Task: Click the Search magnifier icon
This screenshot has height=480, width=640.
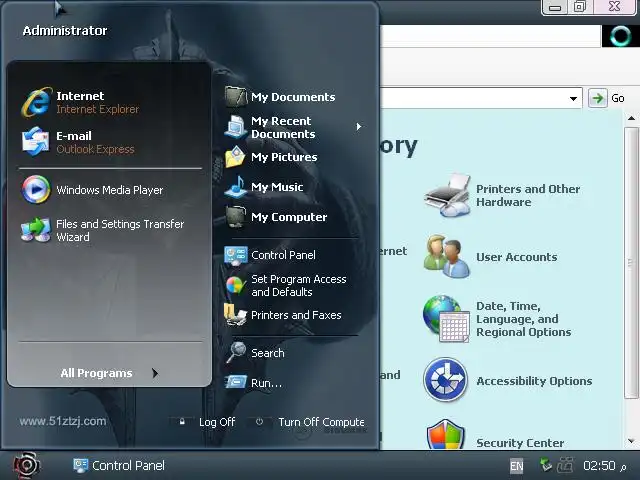Action: (x=236, y=352)
